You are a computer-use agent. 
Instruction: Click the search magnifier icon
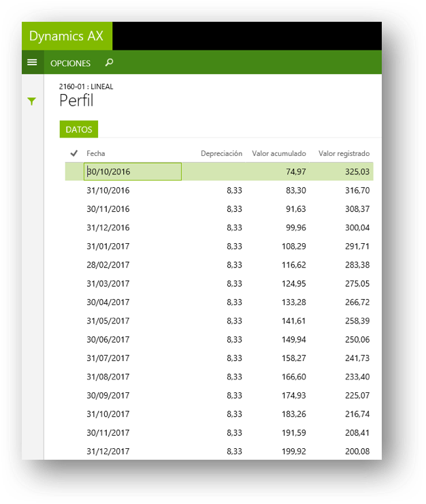pos(110,63)
